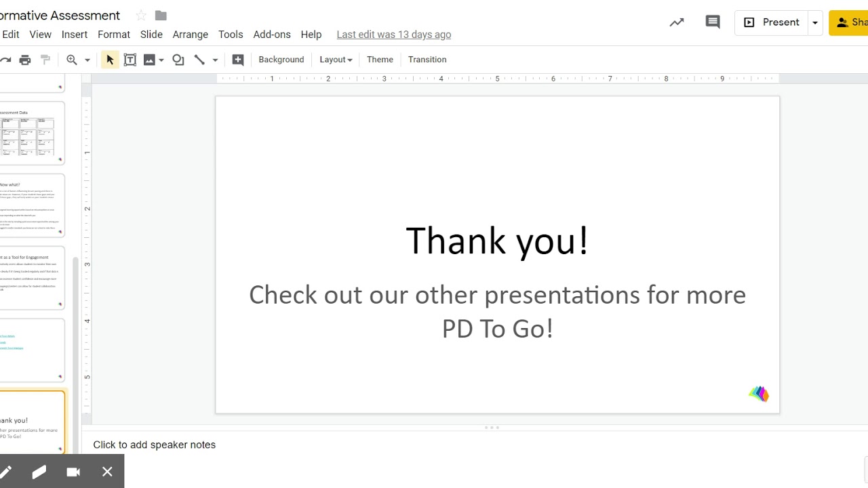The width and height of the screenshot is (868, 488).
Task: Click to add speaker notes field
Action: [x=154, y=445]
